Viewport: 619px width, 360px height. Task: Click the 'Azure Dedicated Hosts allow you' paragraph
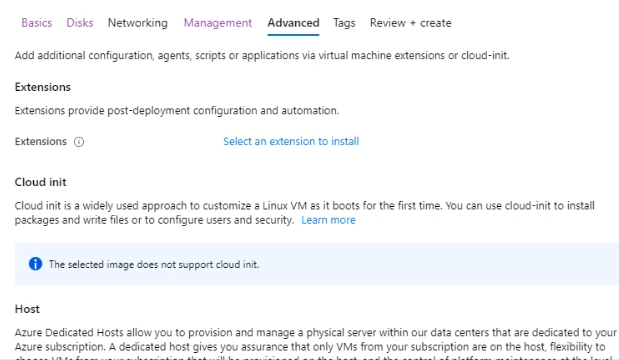click(316, 343)
